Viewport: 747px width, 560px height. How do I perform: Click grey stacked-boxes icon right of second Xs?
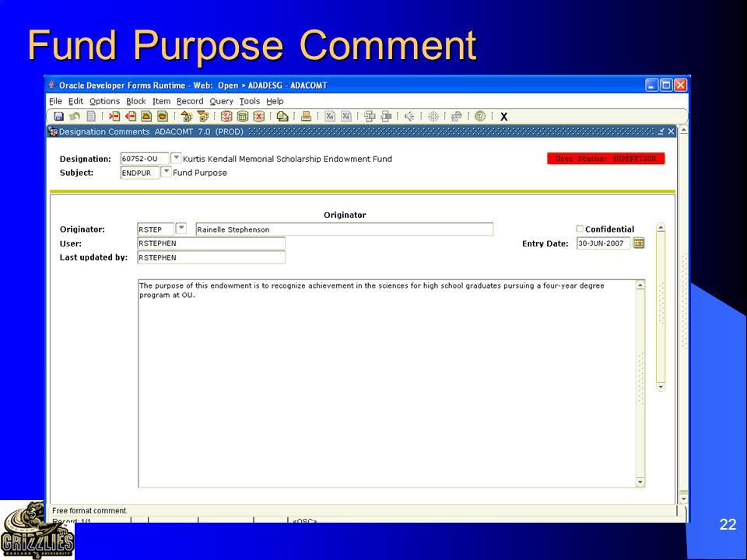pyautogui.click(x=370, y=116)
